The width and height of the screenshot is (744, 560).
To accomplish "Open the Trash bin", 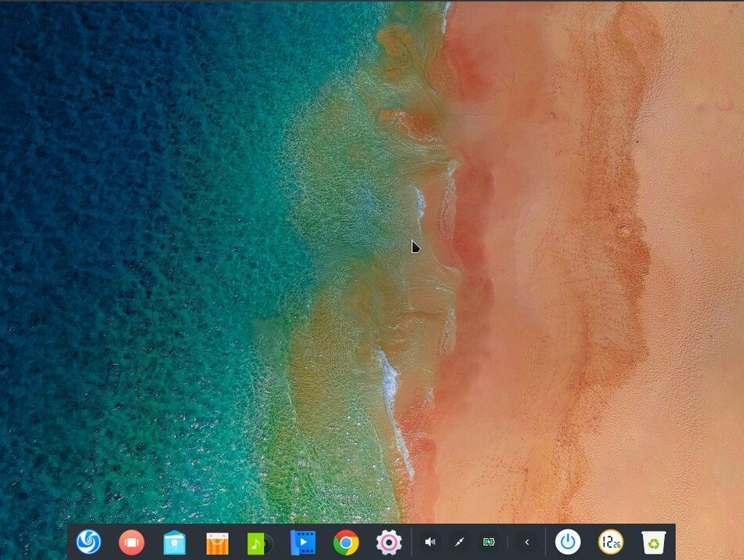I will click(654, 541).
